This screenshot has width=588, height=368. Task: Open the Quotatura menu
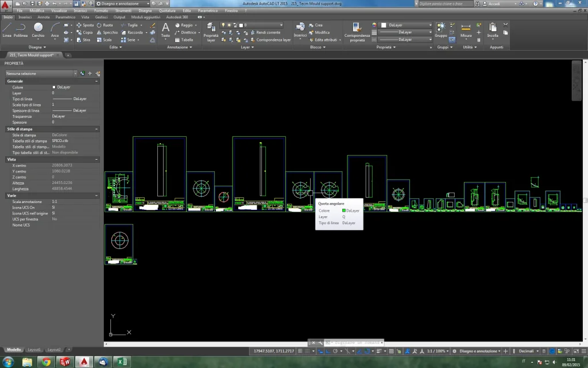tap(167, 10)
